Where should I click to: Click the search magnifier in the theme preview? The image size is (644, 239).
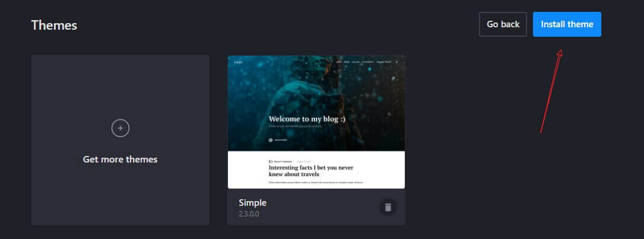click(x=396, y=62)
